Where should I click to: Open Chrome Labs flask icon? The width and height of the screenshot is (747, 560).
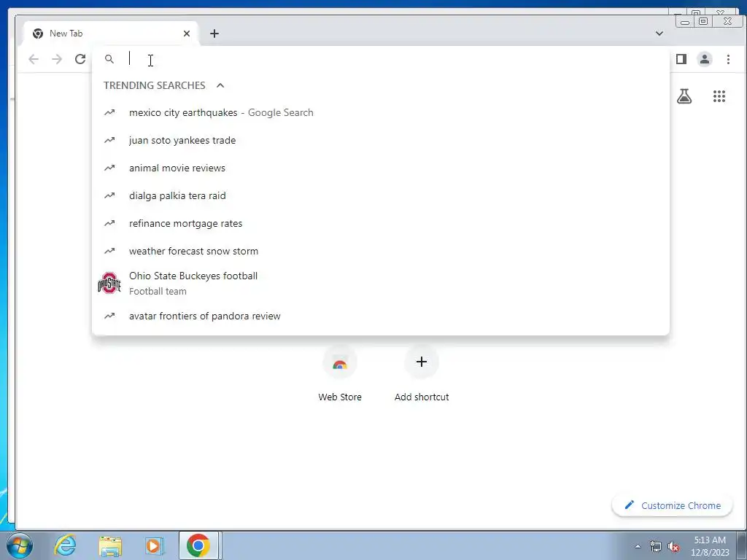click(684, 97)
